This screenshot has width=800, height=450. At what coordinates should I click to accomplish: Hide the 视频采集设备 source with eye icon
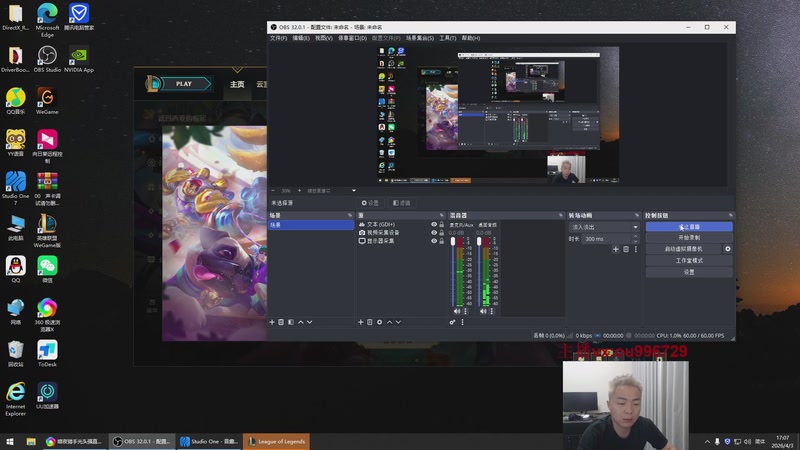[434, 233]
